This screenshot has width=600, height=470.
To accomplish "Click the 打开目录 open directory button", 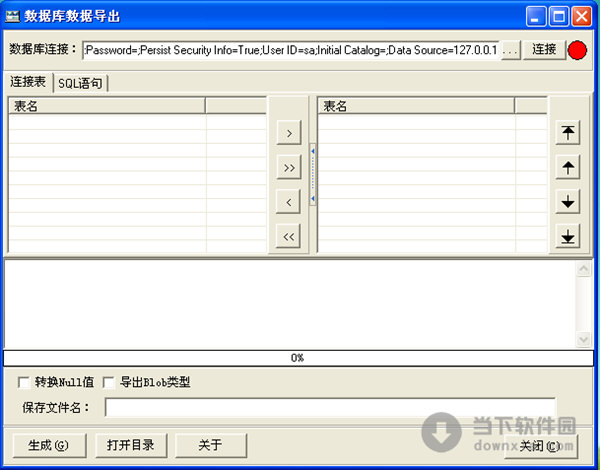I will click(x=131, y=445).
